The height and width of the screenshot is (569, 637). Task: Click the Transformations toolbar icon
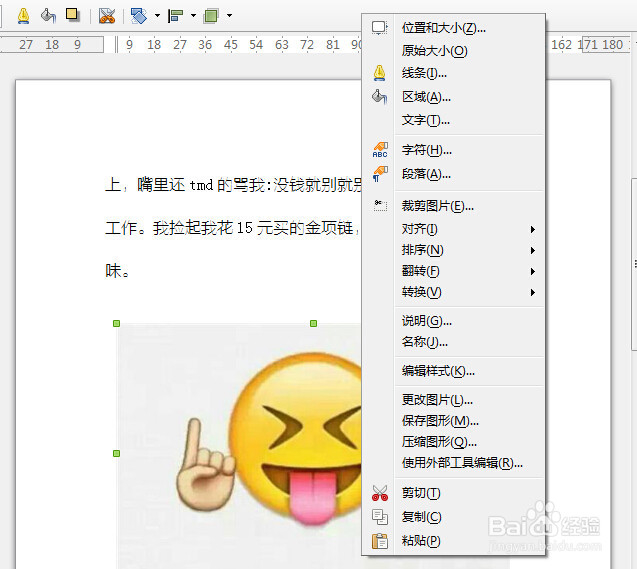(139, 16)
